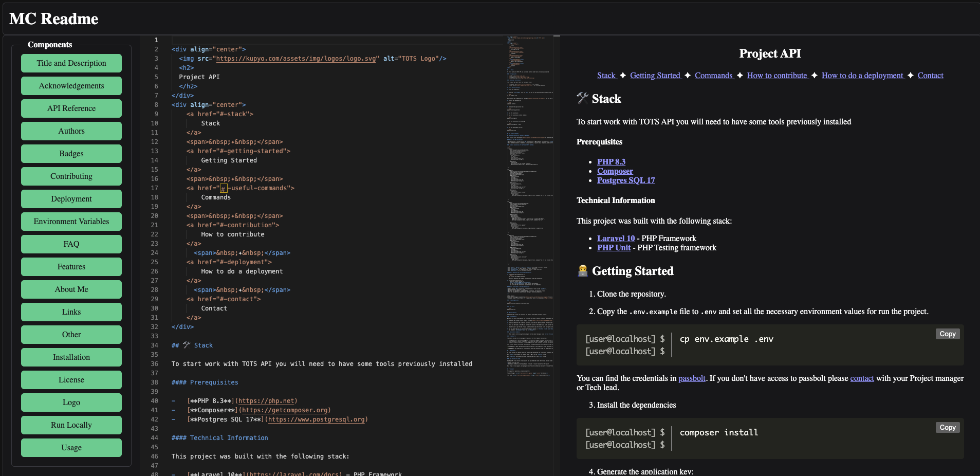Click the Title and Description component button
This screenshot has height=476, width=980.
click(x=71, y=63)
